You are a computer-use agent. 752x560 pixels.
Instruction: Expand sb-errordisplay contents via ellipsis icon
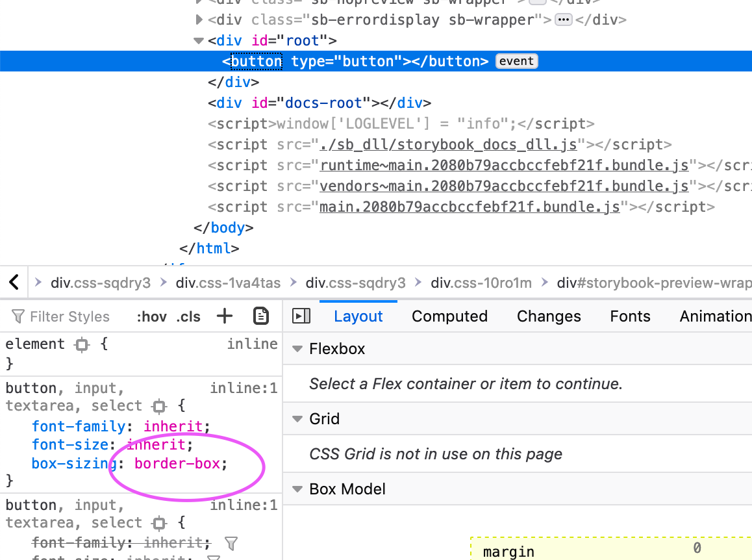click(563, 19)
